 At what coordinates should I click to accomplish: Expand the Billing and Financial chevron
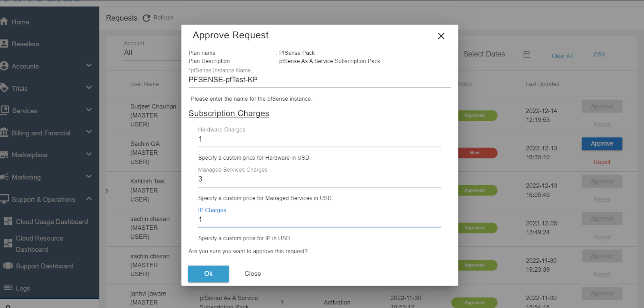pos(89,132)
